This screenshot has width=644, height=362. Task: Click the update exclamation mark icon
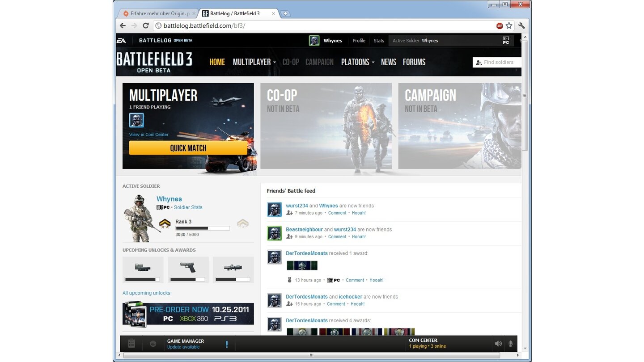click(x=227, y=344)
